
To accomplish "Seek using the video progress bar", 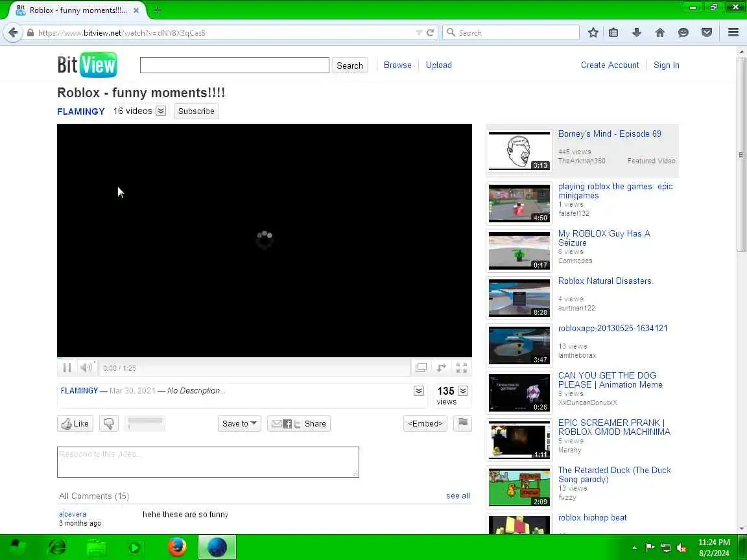I will pos(265,358).
